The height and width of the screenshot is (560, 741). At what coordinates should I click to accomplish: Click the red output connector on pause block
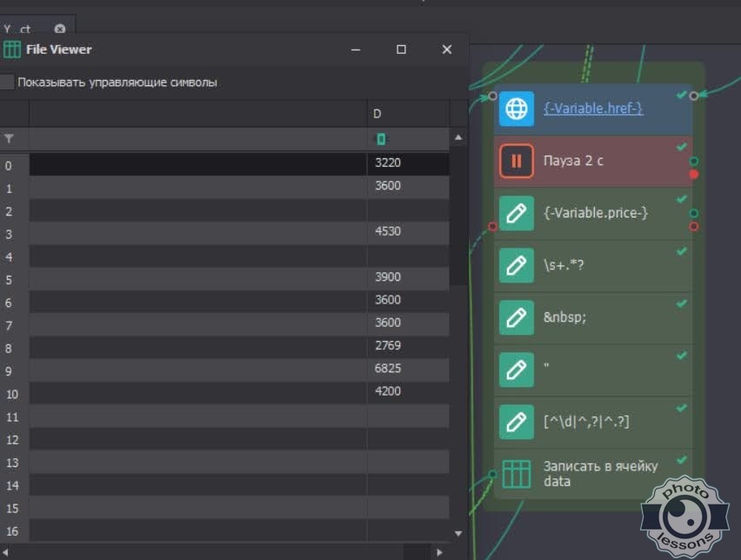(693, 175)
